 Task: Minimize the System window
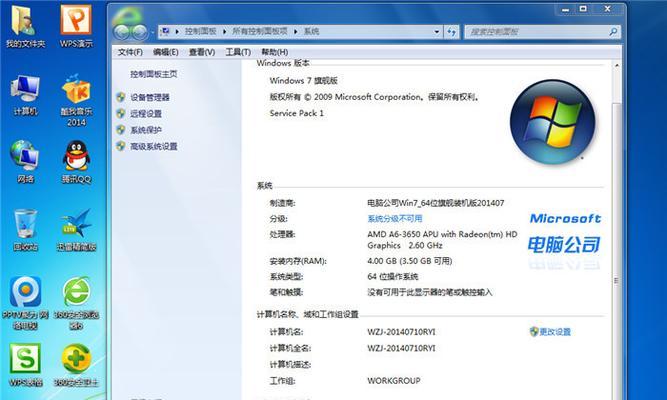pos(565,9)
